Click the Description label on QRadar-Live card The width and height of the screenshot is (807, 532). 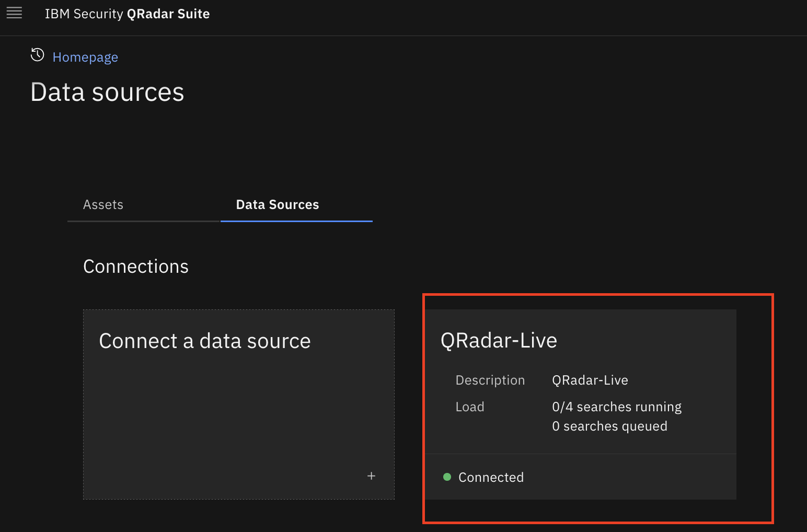tap(490, 380)
